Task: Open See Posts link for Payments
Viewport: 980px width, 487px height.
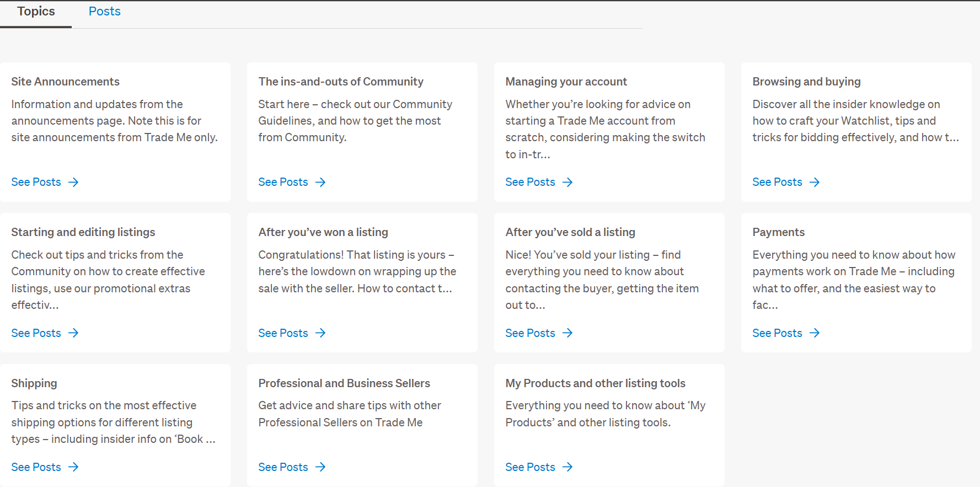Action: [777, 333]
